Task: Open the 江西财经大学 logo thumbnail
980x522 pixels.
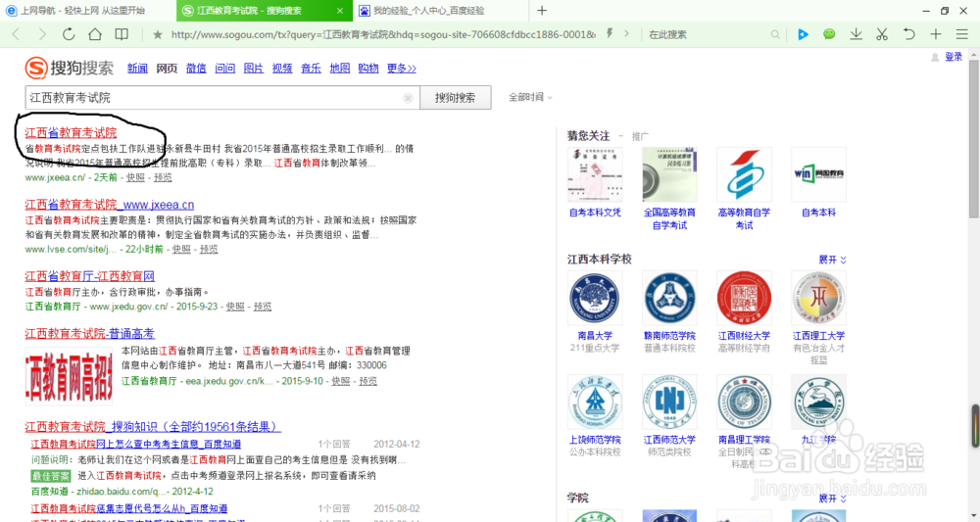Action: [x=744, y=298]
